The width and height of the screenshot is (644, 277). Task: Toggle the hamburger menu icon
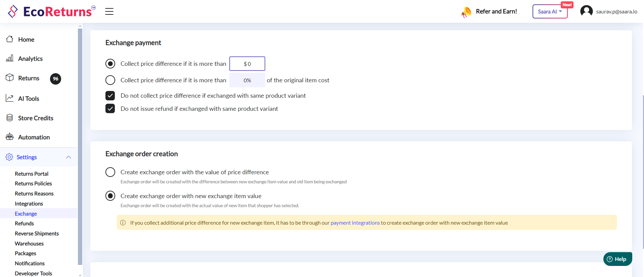pos(109,11)
